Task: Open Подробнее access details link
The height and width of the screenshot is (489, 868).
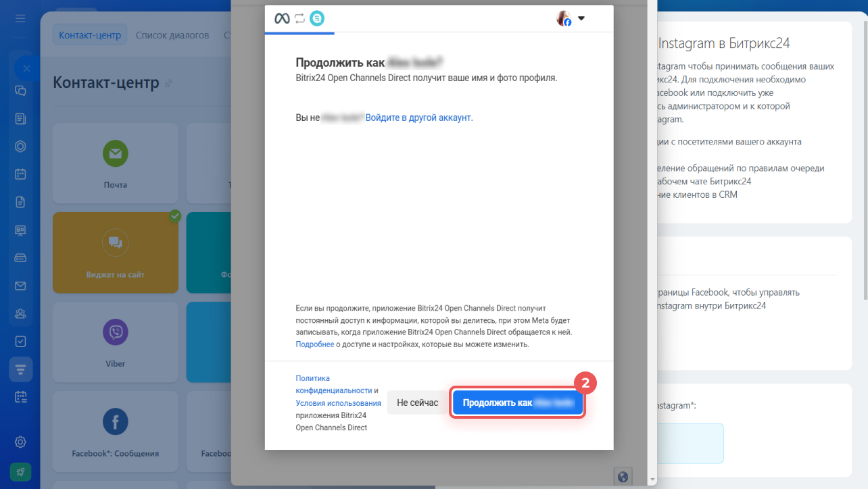Action: 315,344
